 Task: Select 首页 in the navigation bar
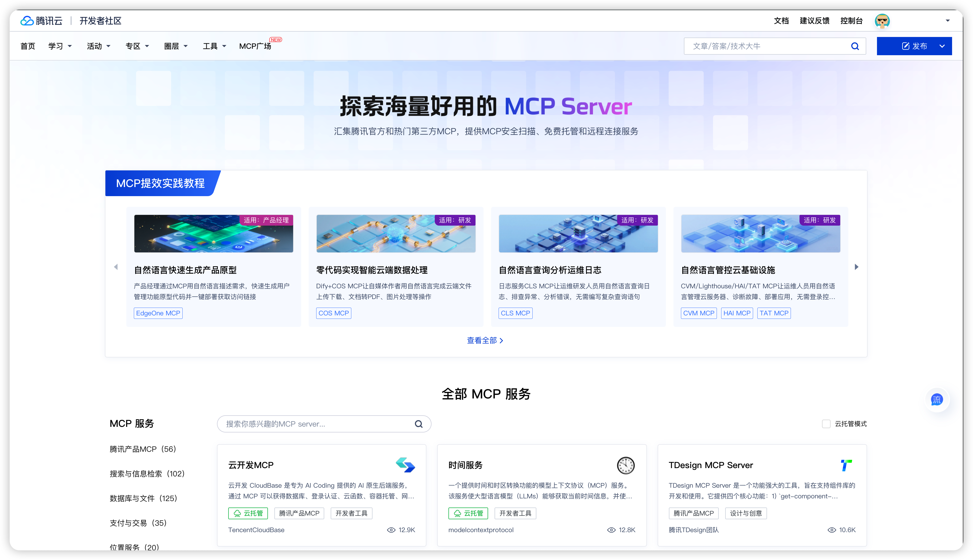(x=28, y=46)
